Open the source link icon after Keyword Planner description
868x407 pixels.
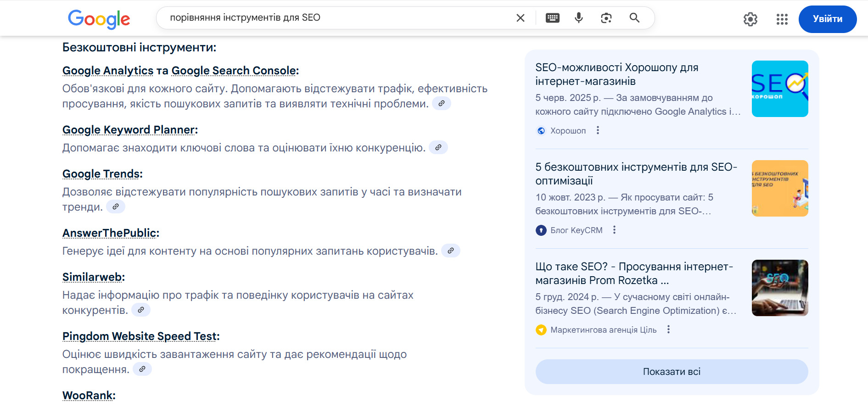click(x=438, y=147)
